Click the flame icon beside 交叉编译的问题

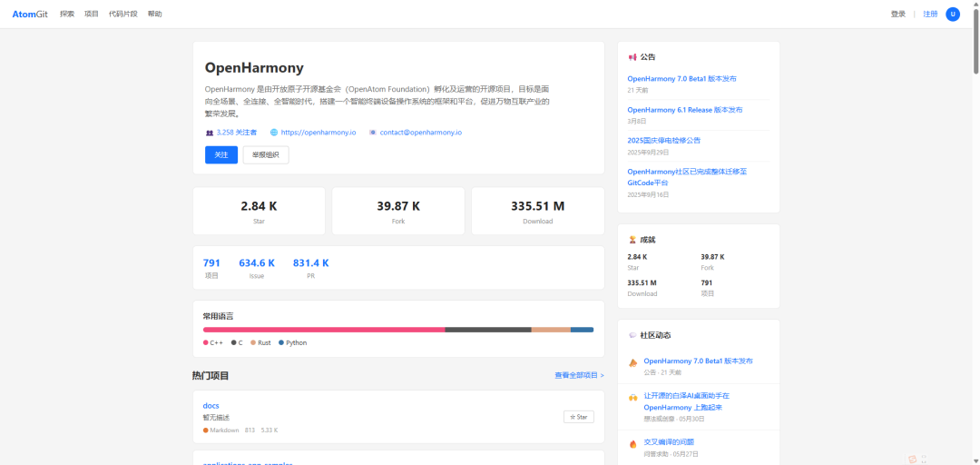click(632, 444)
